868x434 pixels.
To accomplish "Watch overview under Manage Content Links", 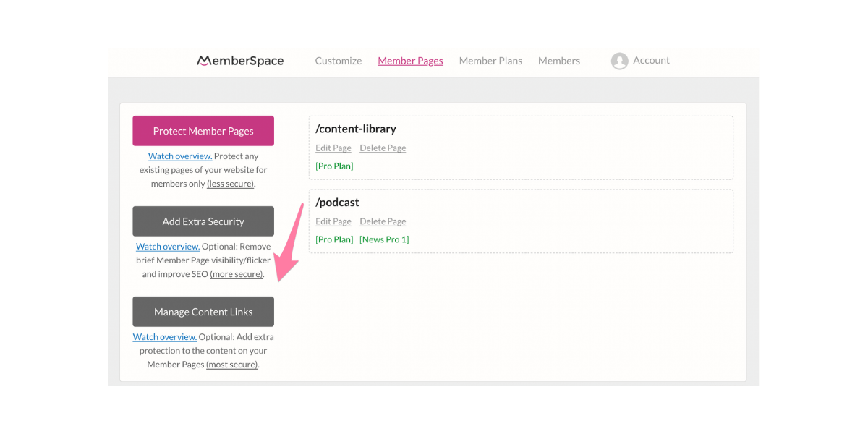I will point(165,337).
